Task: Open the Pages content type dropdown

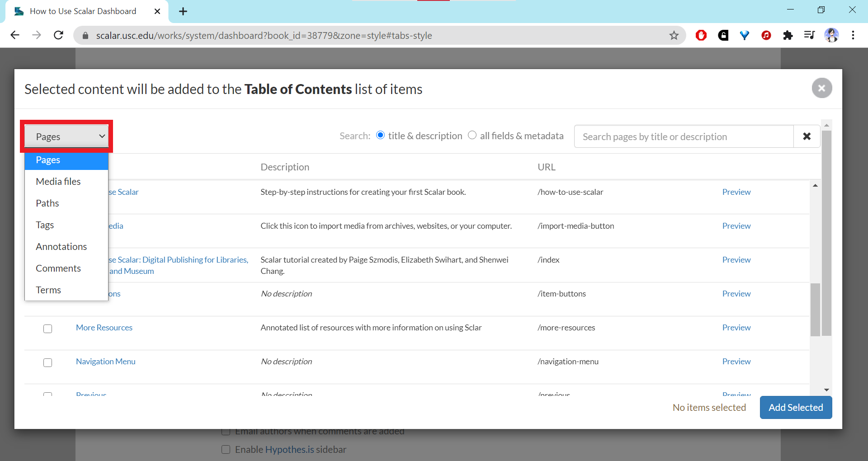Action: point(66,136)
